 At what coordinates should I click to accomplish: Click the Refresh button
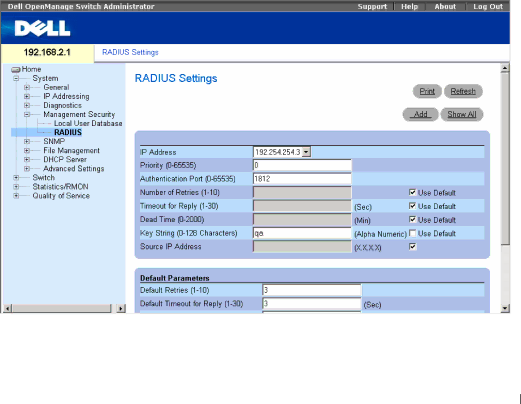point(463,91)
